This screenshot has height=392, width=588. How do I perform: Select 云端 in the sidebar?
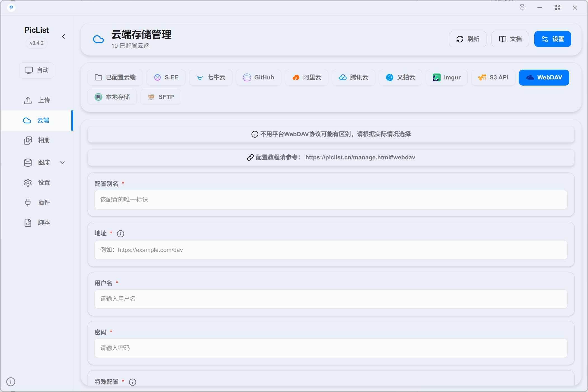(x=37, y=120)
